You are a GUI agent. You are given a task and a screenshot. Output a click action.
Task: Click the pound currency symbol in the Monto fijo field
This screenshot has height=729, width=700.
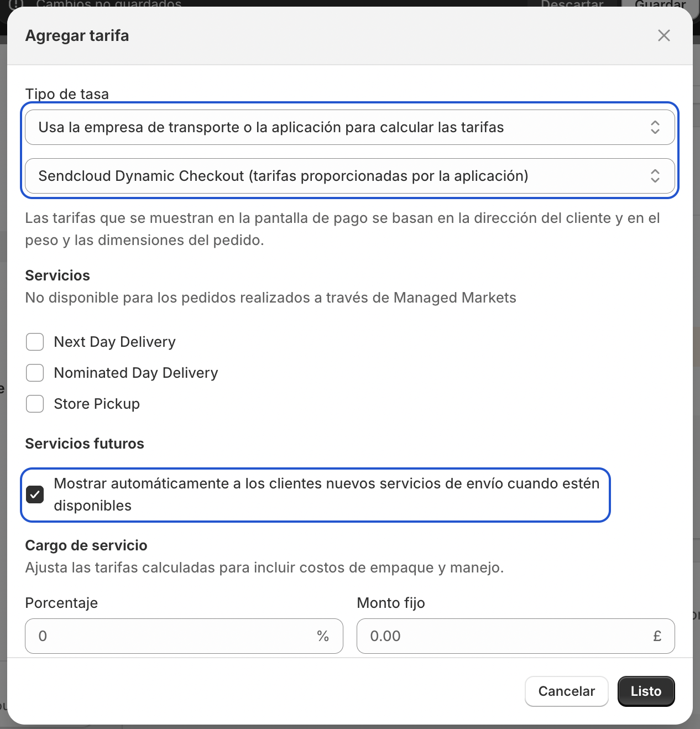657,636
